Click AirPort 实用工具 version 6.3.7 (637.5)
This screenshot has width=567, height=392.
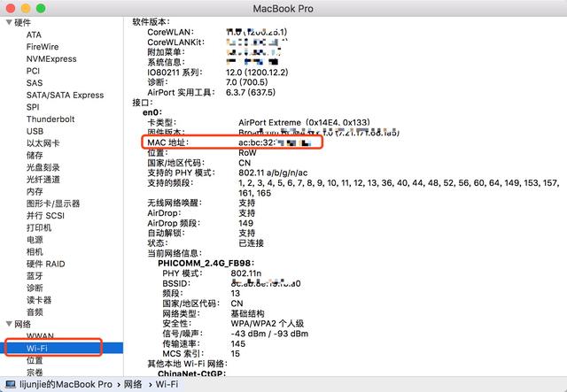pos(251,93)
